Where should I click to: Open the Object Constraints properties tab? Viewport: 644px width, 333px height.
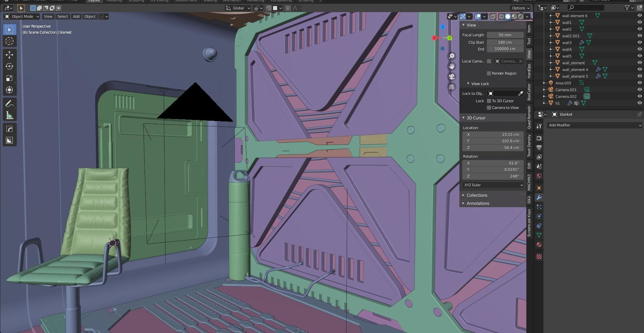(539, 226)
